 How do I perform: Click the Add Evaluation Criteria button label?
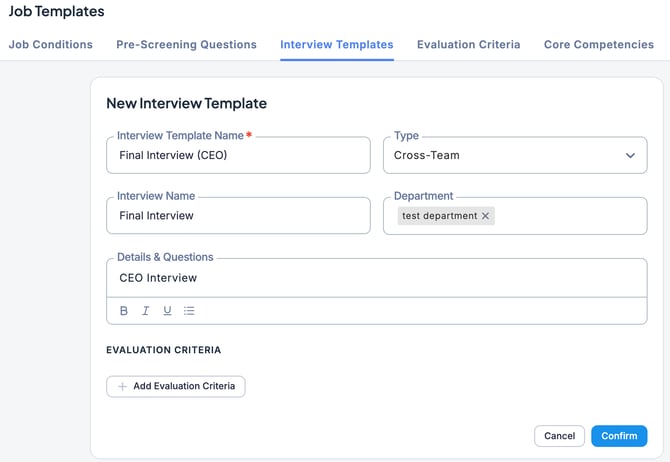pos(184,386)
